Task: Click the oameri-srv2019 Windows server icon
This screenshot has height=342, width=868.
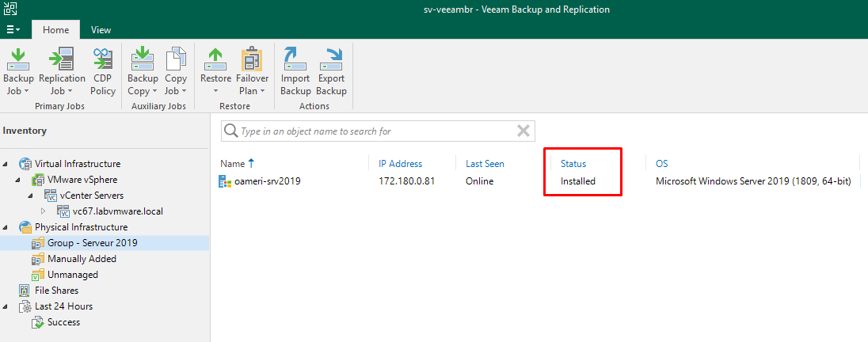Action: [x=225, y=181]
